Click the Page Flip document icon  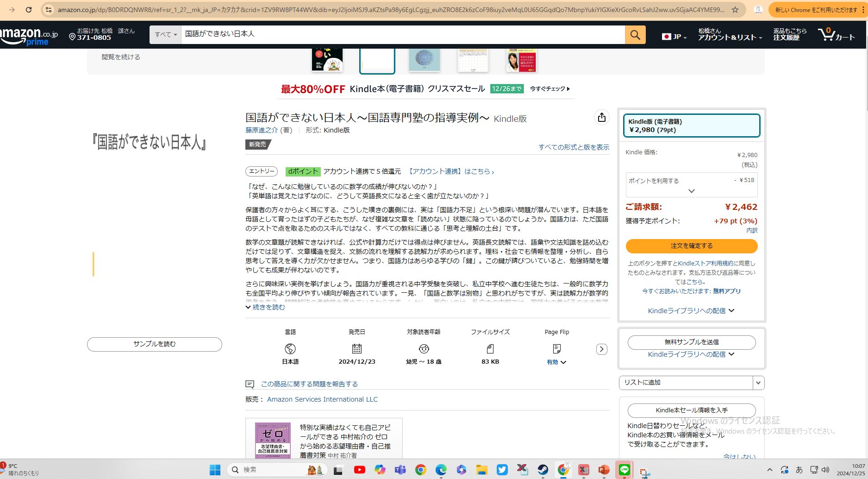tap(556, 349)
